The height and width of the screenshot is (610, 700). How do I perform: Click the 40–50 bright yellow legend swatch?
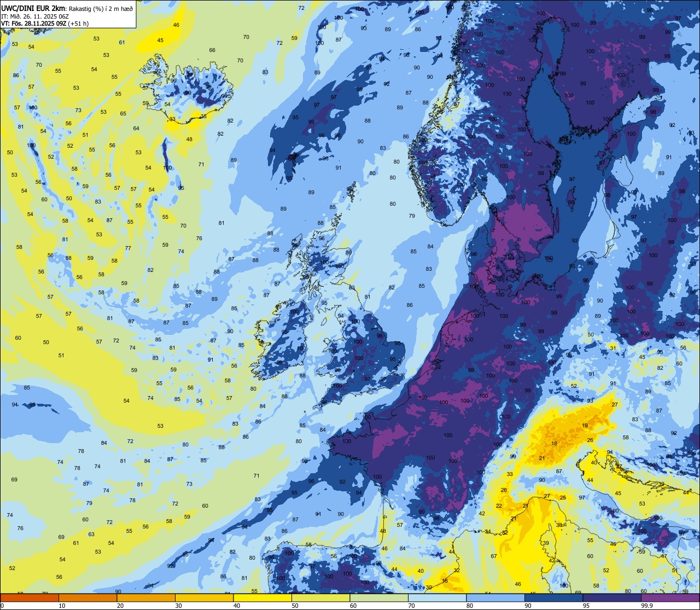pos(262,597)
